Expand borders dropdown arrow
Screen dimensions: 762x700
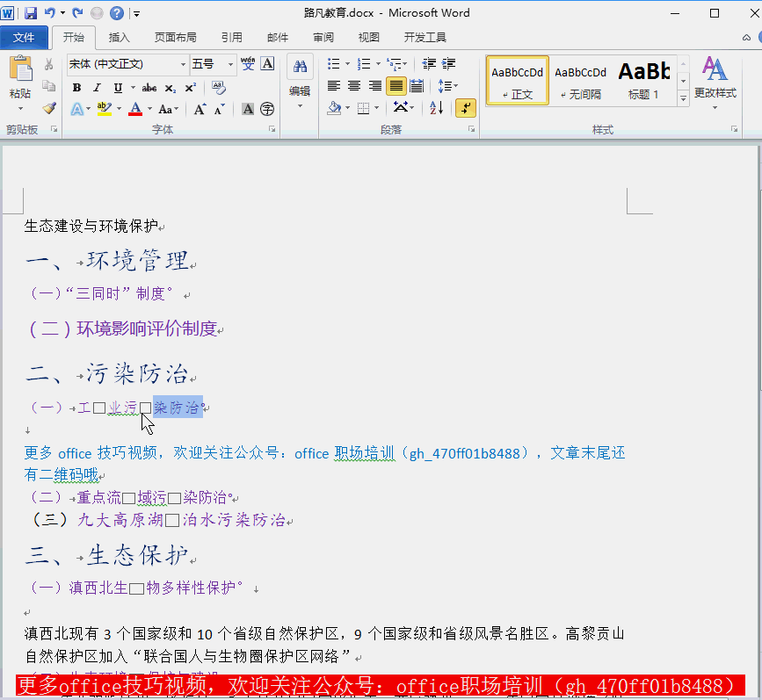[377, 108]
